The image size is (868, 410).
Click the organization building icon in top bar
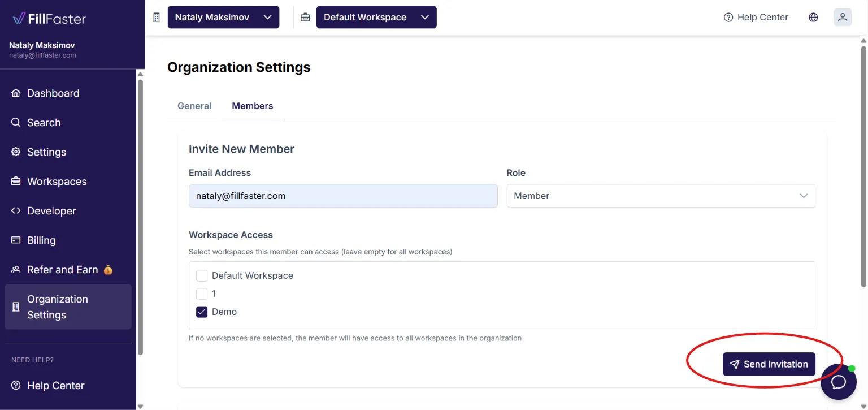(157, 18)
